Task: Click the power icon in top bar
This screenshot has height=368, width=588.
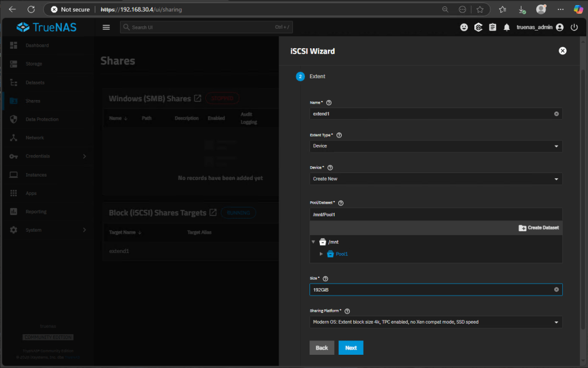Action: (574, 27)
